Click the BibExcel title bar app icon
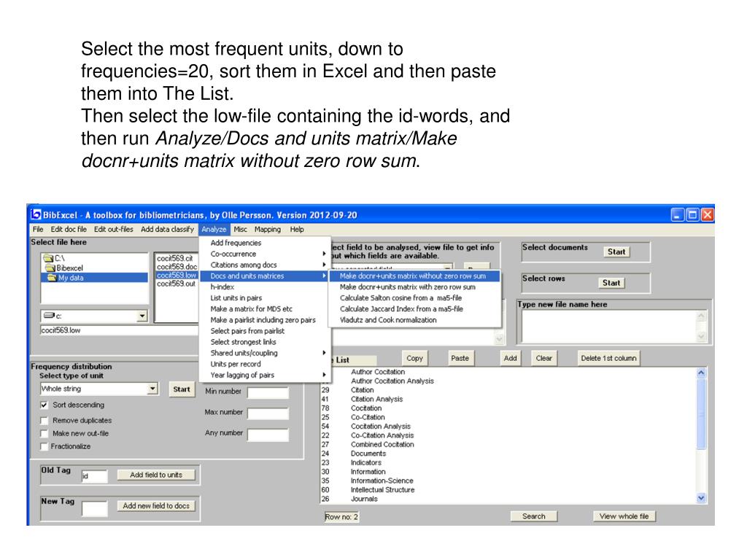Image resolution: width=747 pixels, height=560 pixels. coord(36,215)
